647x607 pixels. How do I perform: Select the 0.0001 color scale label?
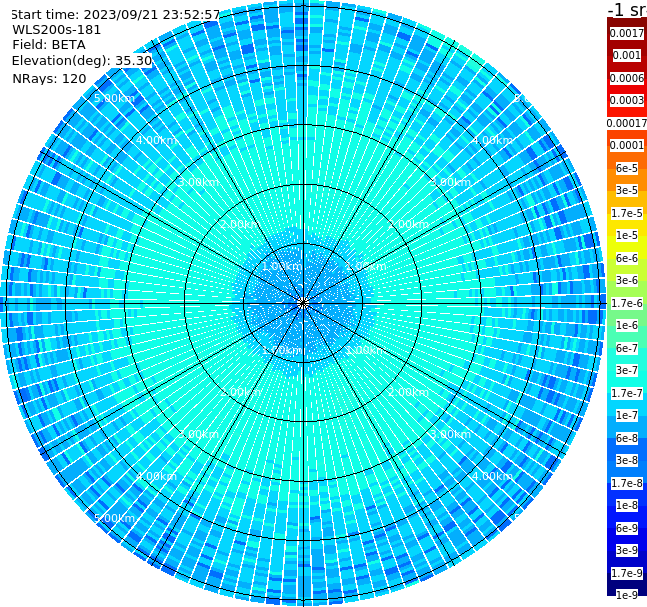[x=627, y=145]
